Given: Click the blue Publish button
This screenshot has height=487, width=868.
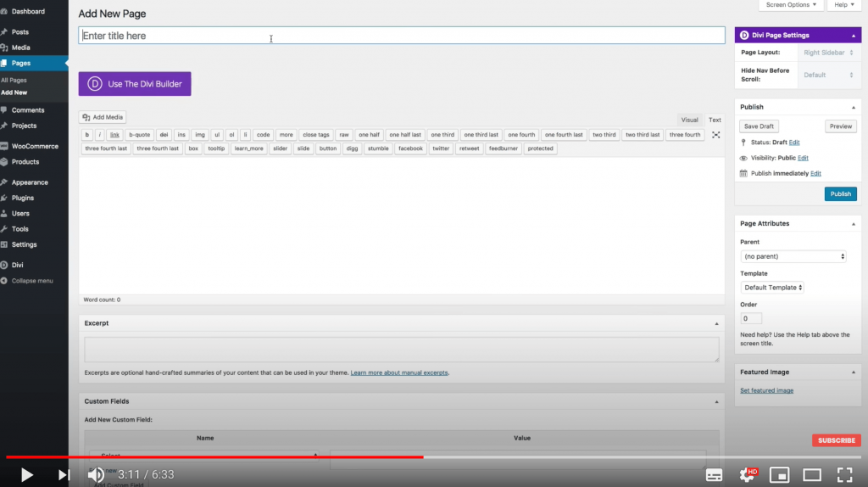Looking at the screenshot, I should tap(840, 194).
